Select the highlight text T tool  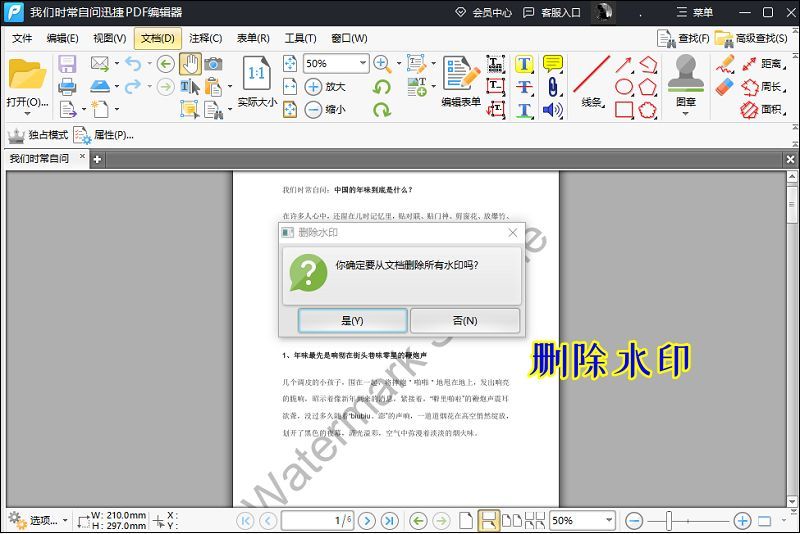(524, 64)
